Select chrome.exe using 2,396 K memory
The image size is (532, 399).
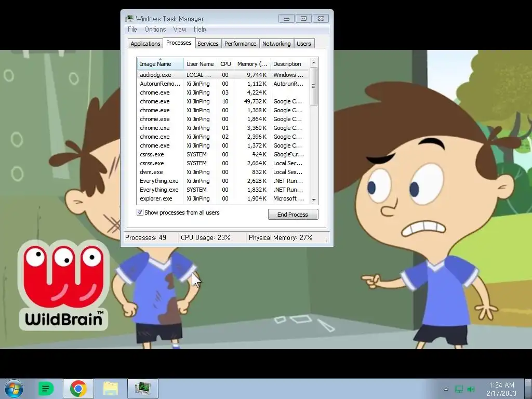coord(223,137)
